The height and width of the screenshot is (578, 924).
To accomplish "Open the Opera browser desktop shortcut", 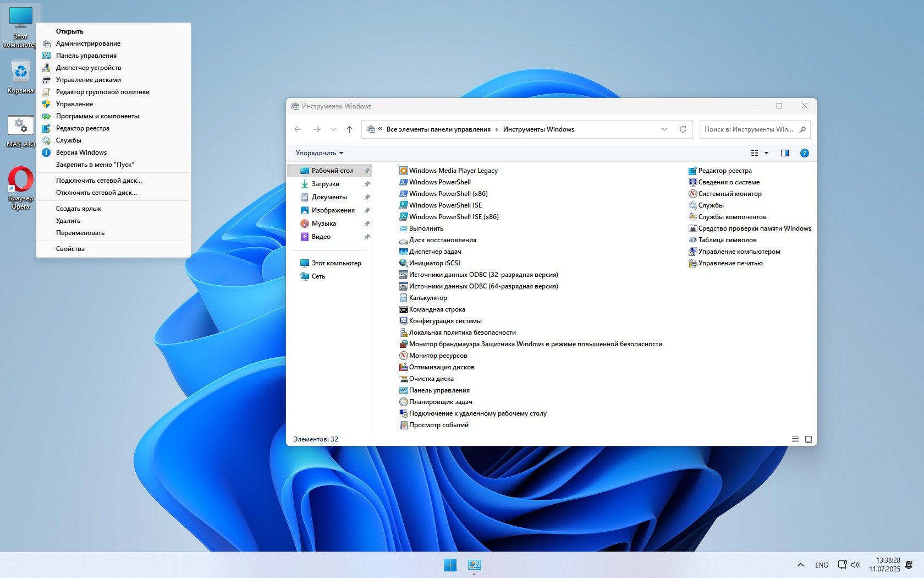I will (x=20, y=187).
